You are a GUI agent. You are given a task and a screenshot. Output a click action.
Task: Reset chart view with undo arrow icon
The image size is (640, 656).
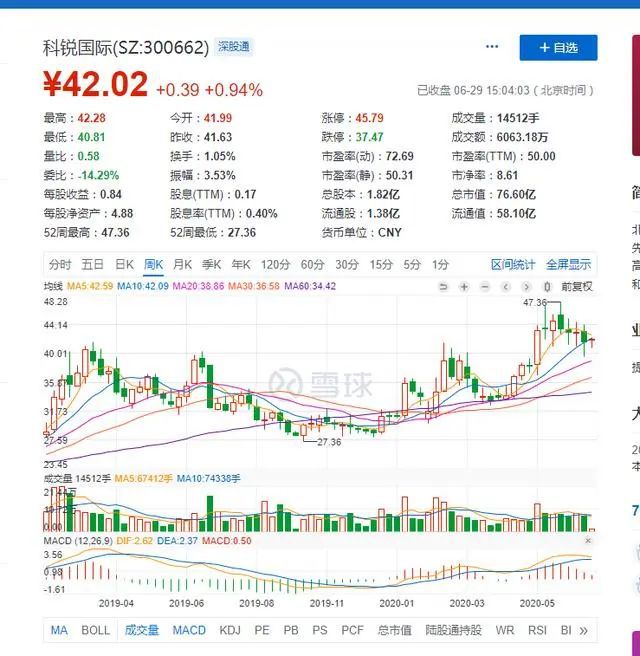[443, 287]
